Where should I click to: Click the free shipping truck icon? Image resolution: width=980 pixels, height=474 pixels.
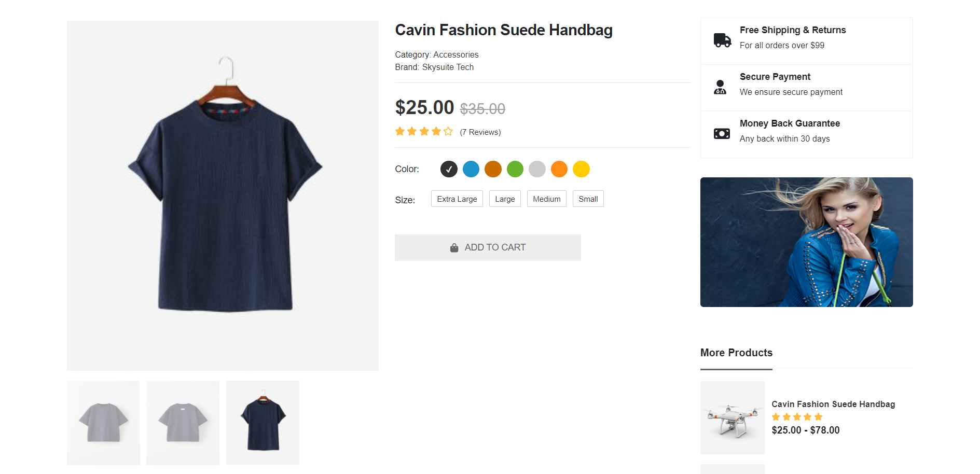722,40
